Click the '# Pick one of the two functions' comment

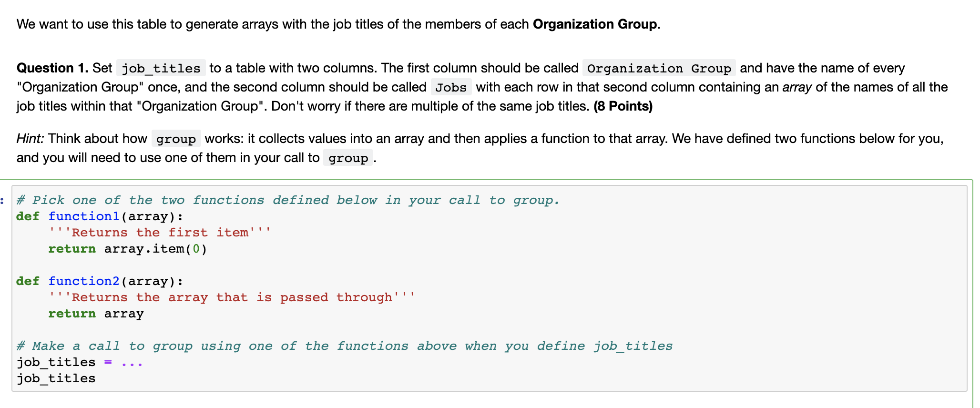coord(288,200)
